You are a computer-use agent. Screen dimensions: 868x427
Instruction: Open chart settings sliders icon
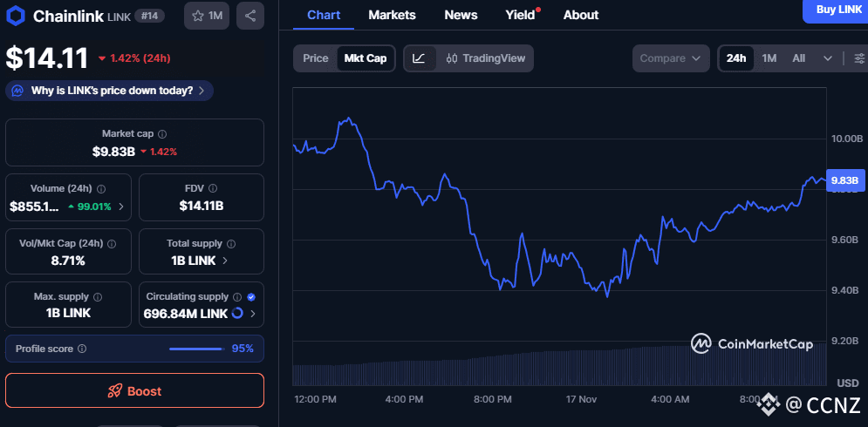[x=859, y=58]
